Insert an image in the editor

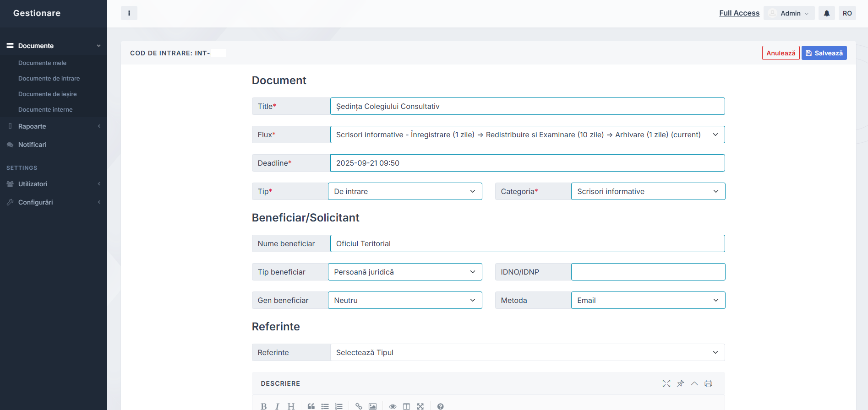point(372,406)
